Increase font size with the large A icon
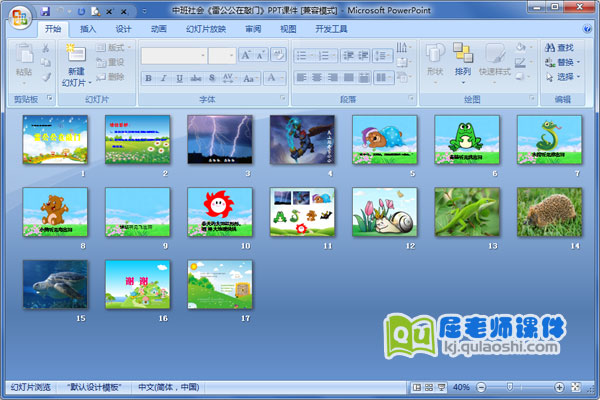Viewport: 600px width, 400px height. 246,55
